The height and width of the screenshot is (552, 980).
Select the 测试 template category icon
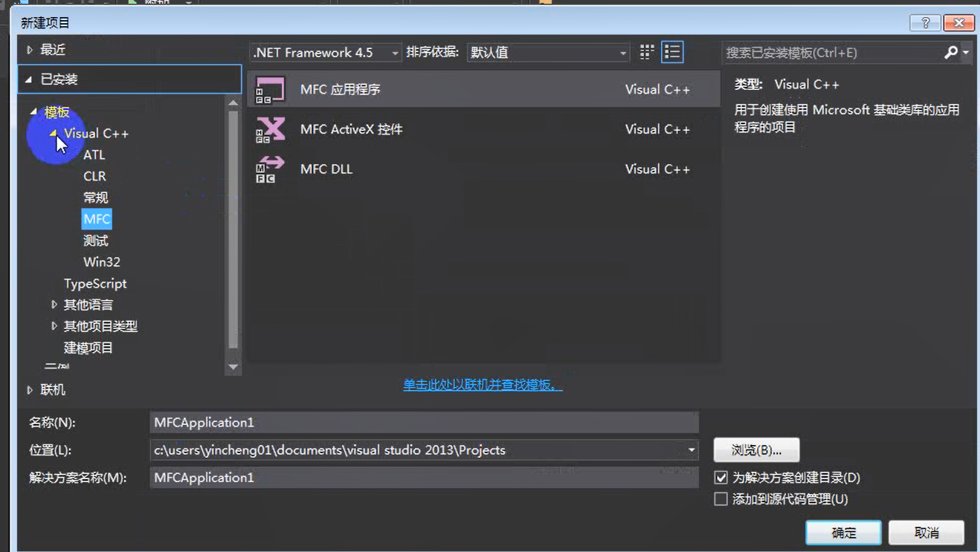point(96,240)
